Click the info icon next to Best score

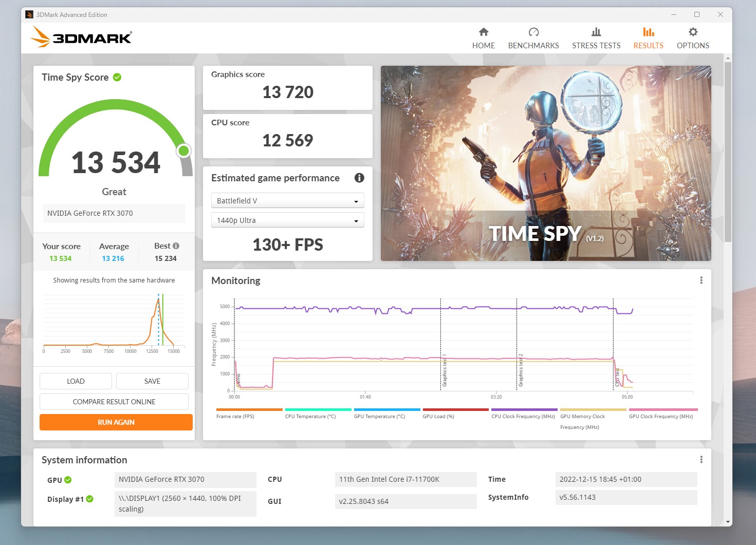pos(176,246)
